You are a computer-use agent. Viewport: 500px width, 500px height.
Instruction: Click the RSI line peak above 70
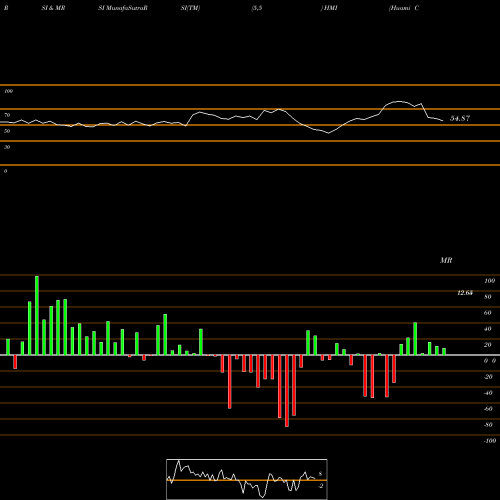399,101
